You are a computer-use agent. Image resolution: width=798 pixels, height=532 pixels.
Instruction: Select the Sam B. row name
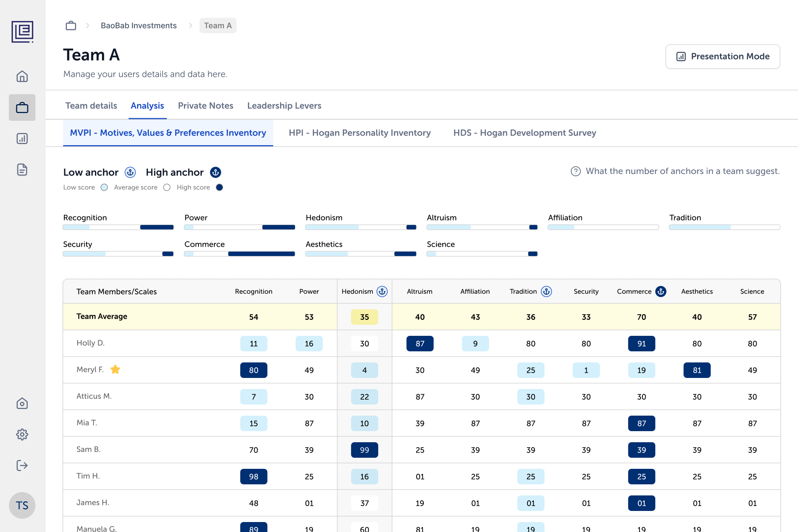pos(88,449)
